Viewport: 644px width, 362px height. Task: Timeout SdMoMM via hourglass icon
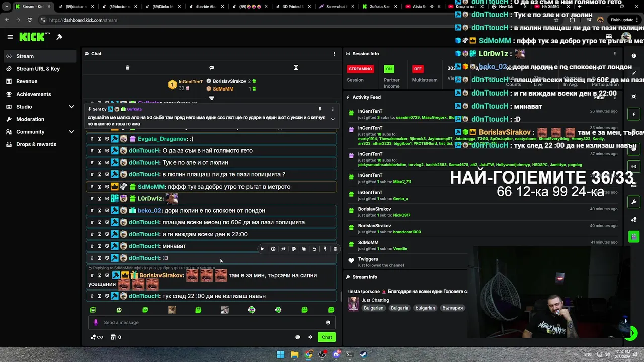tap(99, 187)
